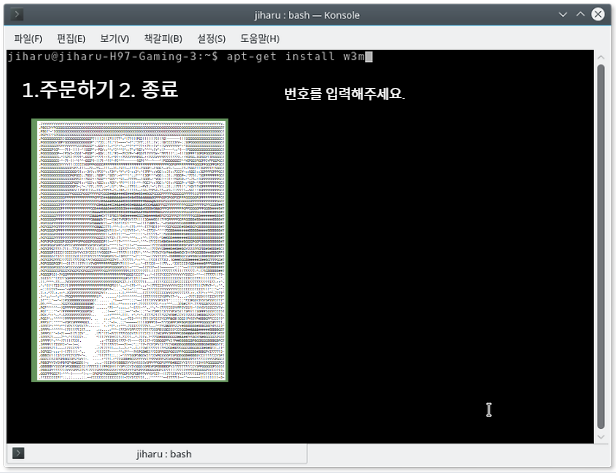Screen dimensions: 616x473
Task: Open the 파일(F) menu
Action: pos(28,38)
